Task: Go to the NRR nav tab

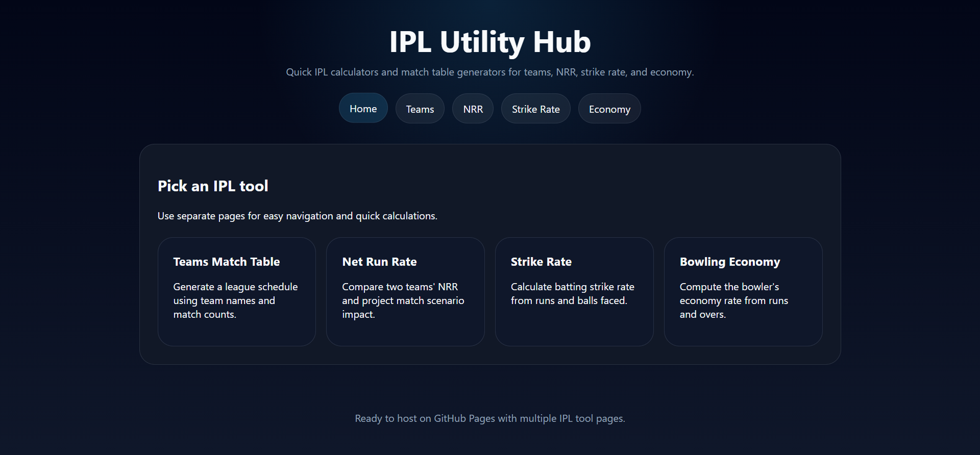Action: tap(473, 109)
